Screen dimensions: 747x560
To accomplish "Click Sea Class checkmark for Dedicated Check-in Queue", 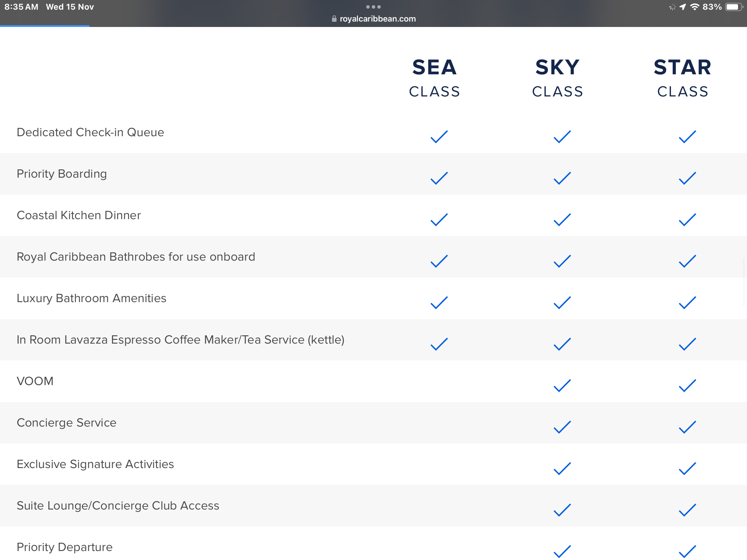I will point(439,137).
